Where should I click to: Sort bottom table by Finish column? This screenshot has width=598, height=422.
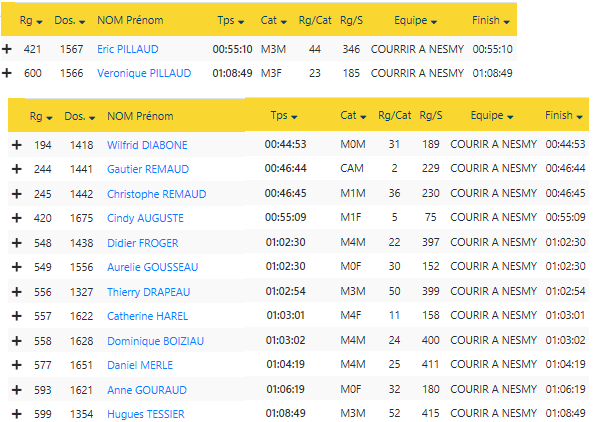564,115
